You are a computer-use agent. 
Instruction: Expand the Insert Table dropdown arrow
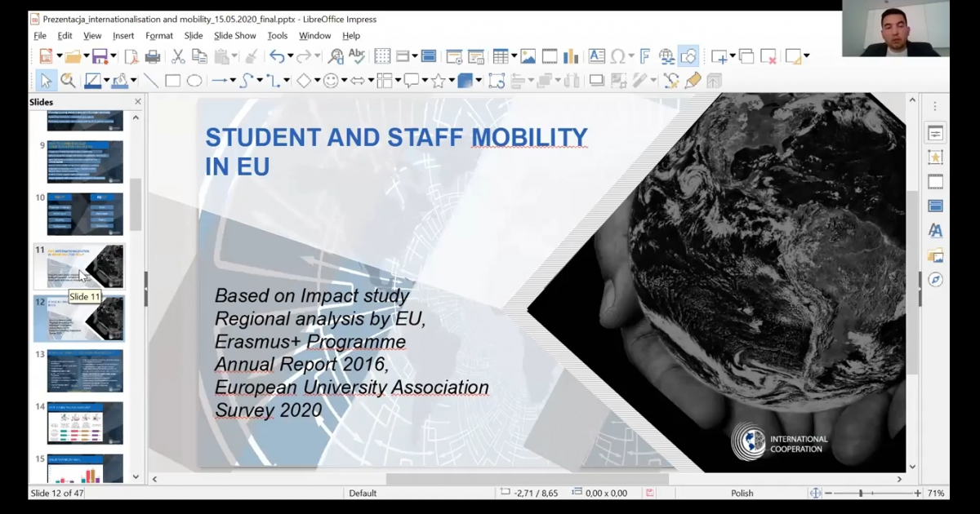pyautogui.click(x=513, y=56)
